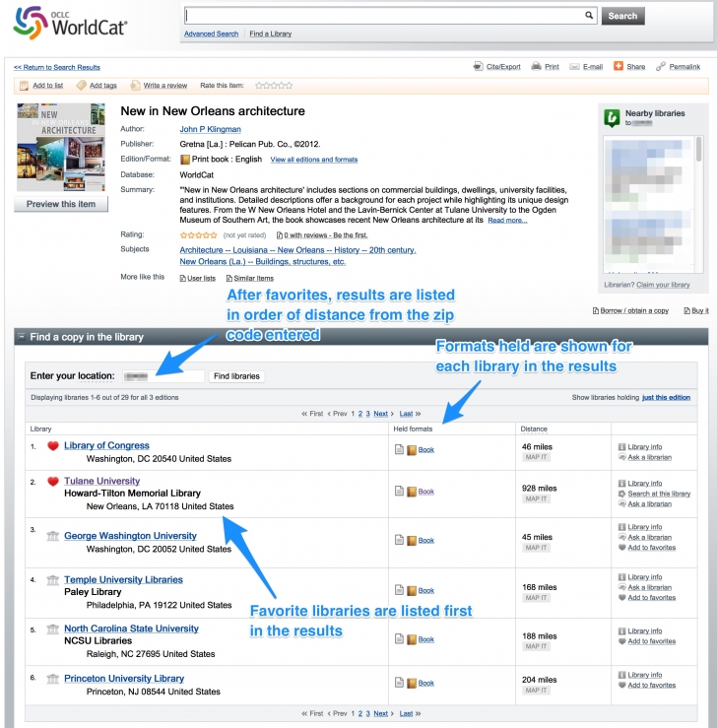
Task: Click the book format icon in Library of Congress row
Action: (412, 450)
